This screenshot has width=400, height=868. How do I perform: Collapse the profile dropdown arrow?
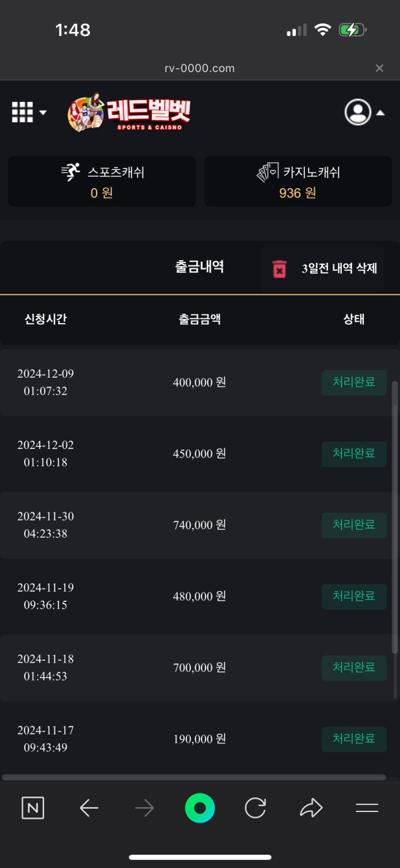[380, 112]
